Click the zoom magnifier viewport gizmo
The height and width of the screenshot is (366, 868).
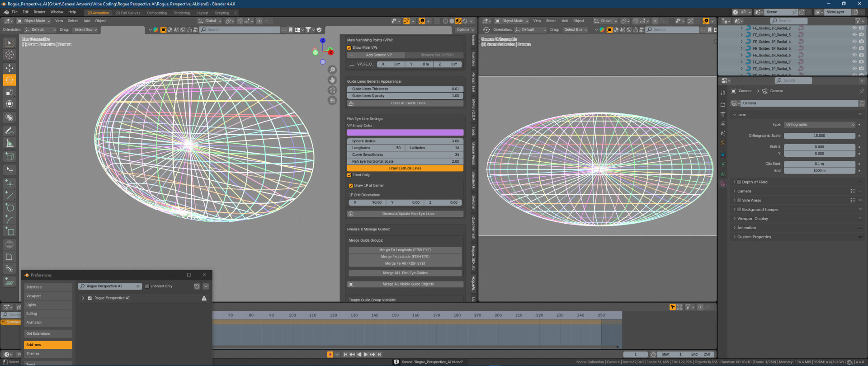(x=332, y=70)
